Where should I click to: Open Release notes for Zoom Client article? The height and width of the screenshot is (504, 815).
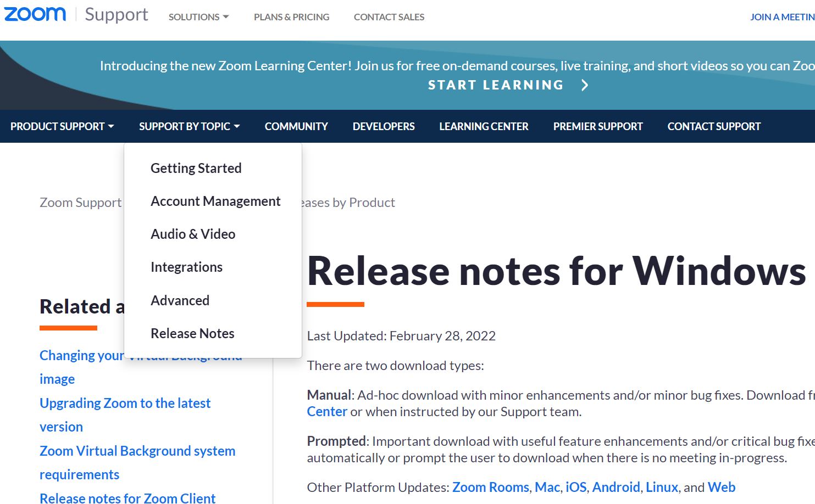point(127,498)
